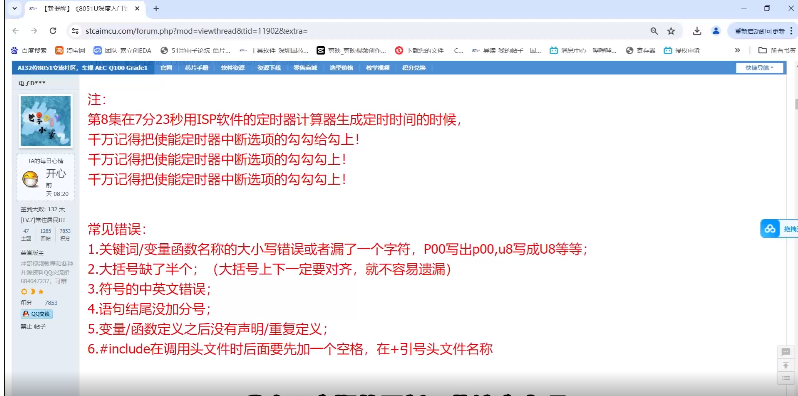This screenshot has height=396, width=798.
Task: Open the first forum navigation item after banner
Action: (165, 67)
